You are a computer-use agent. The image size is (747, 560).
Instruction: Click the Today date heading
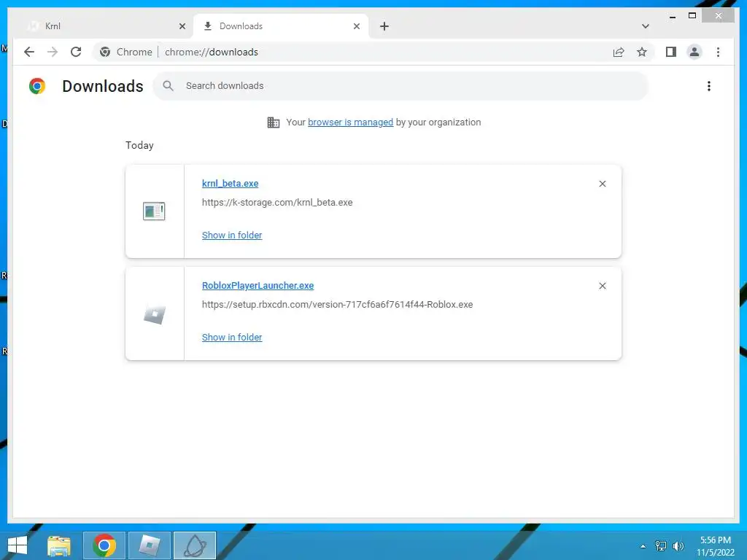click(x=139, y=145)
